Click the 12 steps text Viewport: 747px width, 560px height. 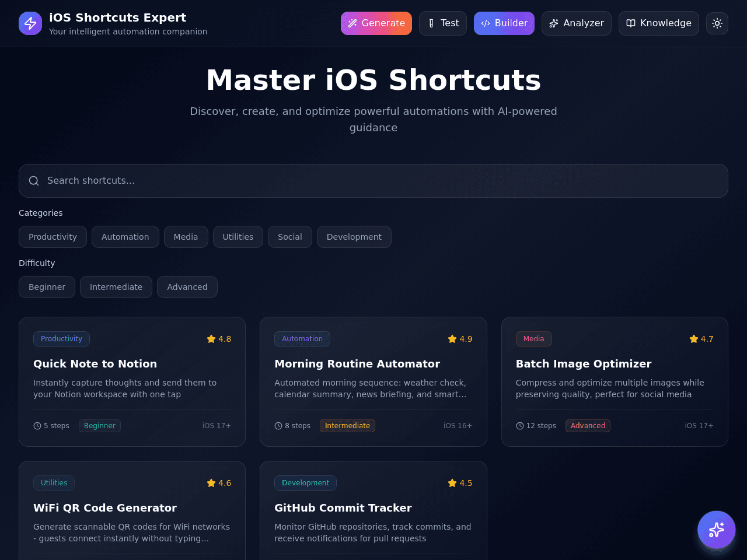[x=541, y=426]
